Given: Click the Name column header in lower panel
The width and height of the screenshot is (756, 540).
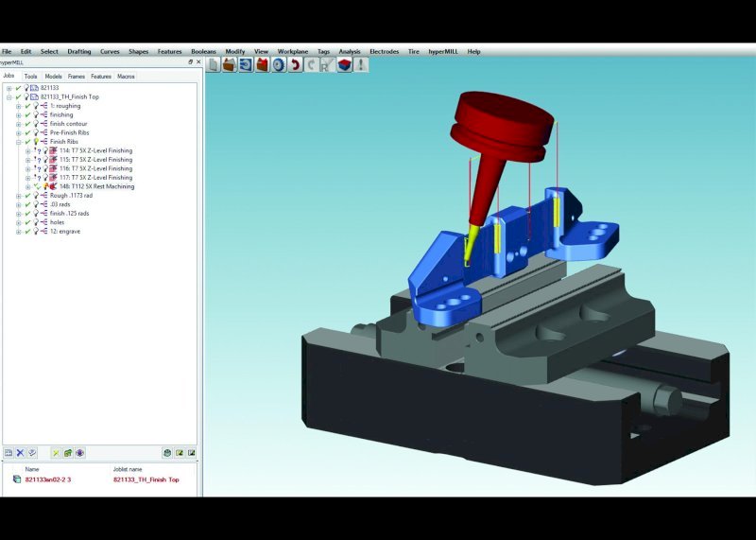Looking at the screenshot, I should tap(32, 469).
